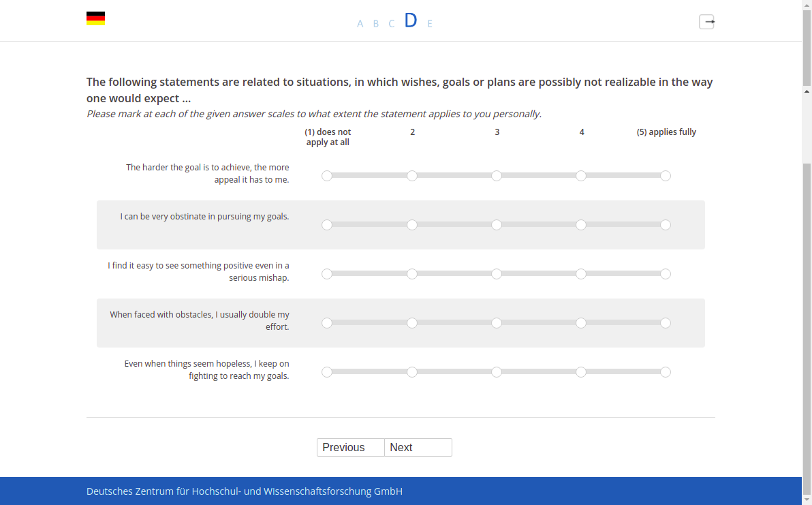Rate 'things seem hopeless' statement as 1

pyautogui.click(x=327, y=372)
